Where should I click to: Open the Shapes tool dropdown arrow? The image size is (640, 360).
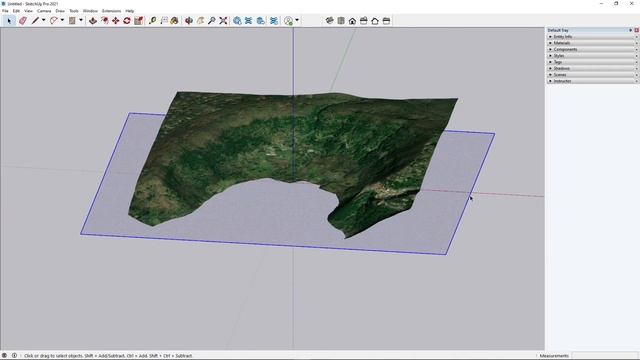[x=81, y=20]
